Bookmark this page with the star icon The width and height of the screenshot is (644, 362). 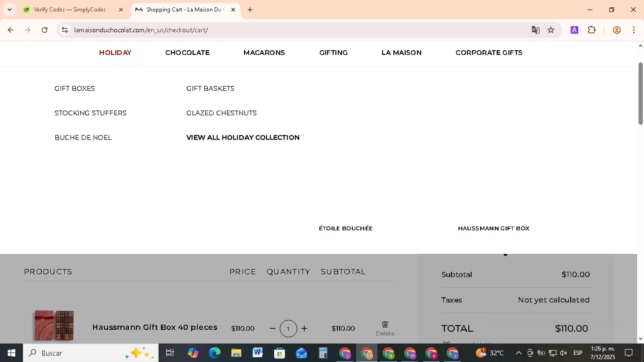click(x=551, y=30)
